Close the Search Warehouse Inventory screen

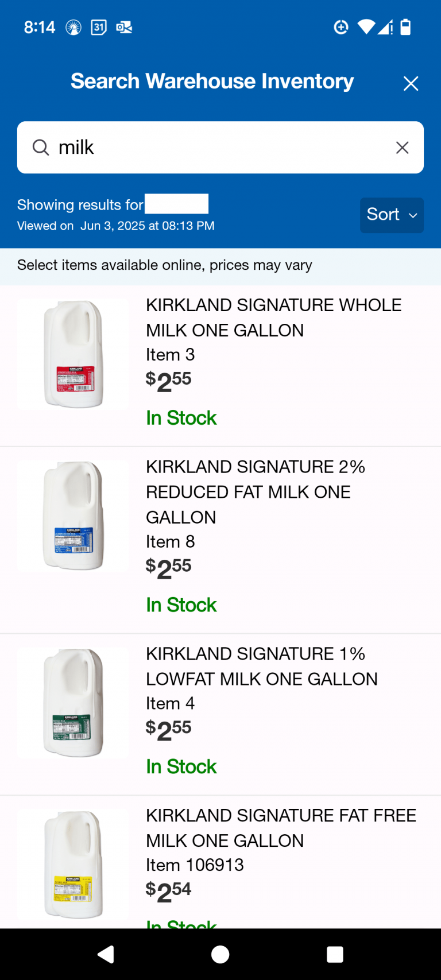(x=411, y=84)
